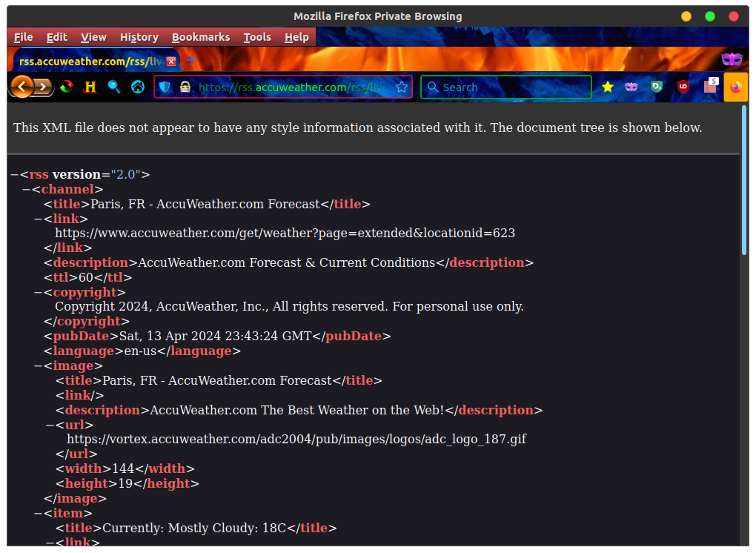The width and height of the screenshot is (756, 553).
Task: Close the rss.accuweather.com tab
Action: [171, 62]
